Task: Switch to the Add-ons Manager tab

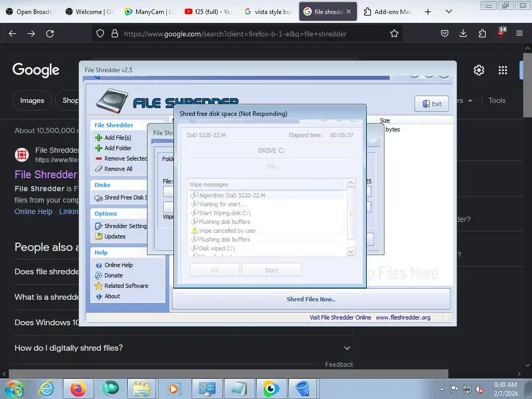Action: [x=388, y=12]
